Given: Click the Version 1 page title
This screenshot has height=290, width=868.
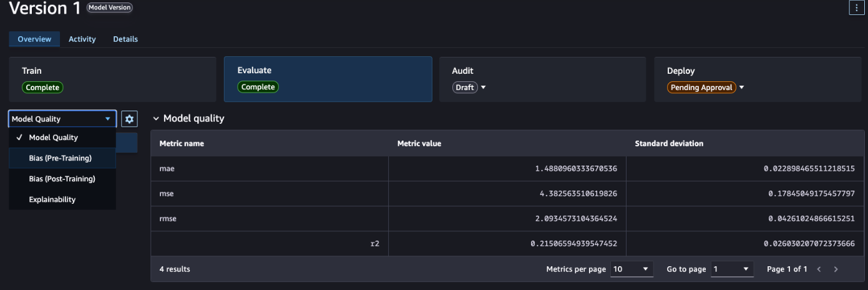Looking at the screenshot, I should click(44, 9).
